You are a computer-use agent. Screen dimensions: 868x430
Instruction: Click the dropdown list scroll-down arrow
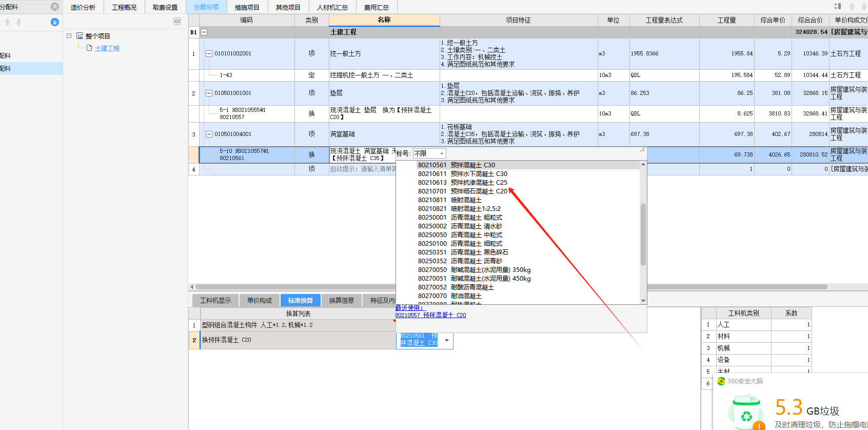643,301
